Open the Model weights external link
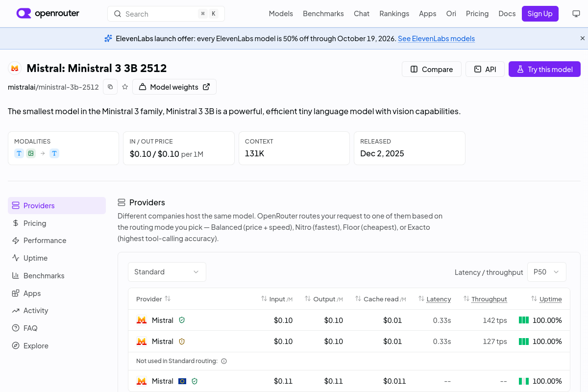Viewport: 588px width, 392px height. point(174,87)
